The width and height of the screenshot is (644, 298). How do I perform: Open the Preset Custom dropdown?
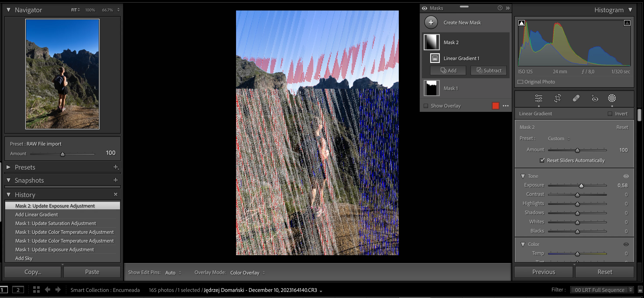(x=558, y=139)
